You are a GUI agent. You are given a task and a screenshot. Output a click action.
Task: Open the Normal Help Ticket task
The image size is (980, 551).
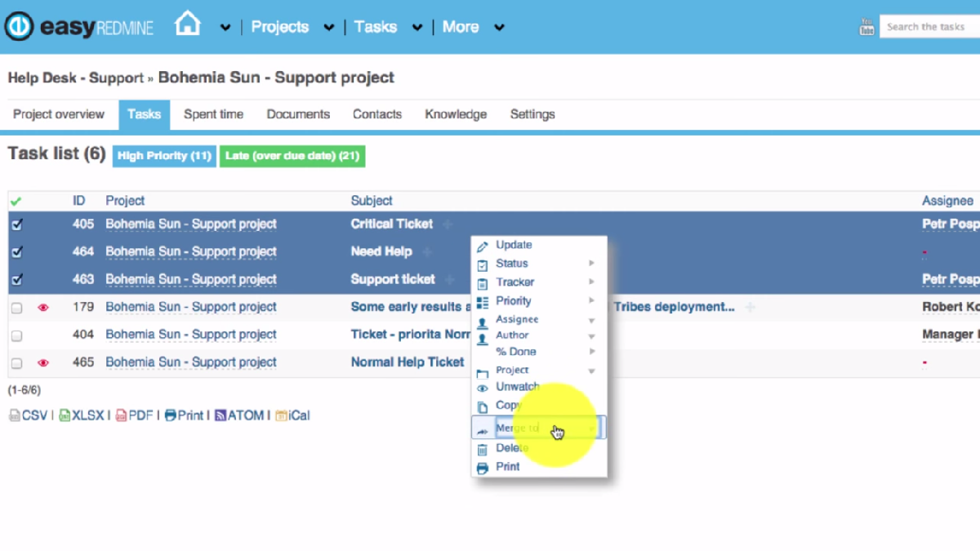(408, 362)
